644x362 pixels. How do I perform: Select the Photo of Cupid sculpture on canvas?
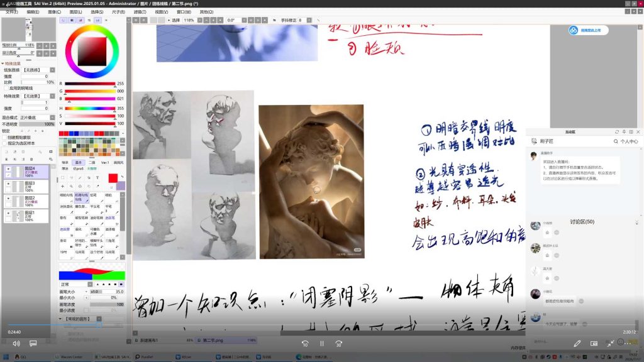pyautogui.click(x=311, y=182)
